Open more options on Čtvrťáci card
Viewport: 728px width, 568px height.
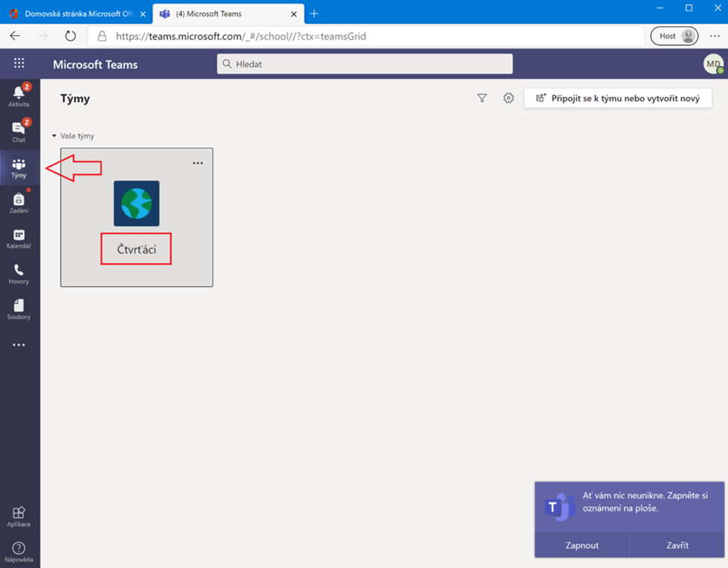click(x=197, y=163)
